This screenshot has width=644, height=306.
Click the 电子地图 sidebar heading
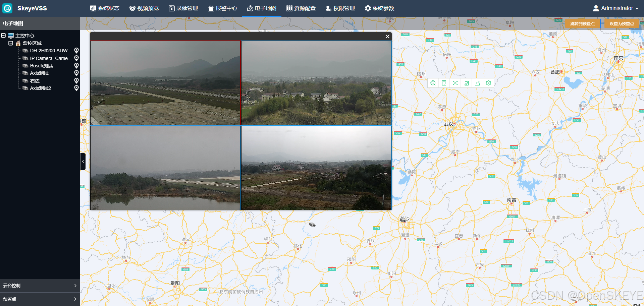coord(13,23)
